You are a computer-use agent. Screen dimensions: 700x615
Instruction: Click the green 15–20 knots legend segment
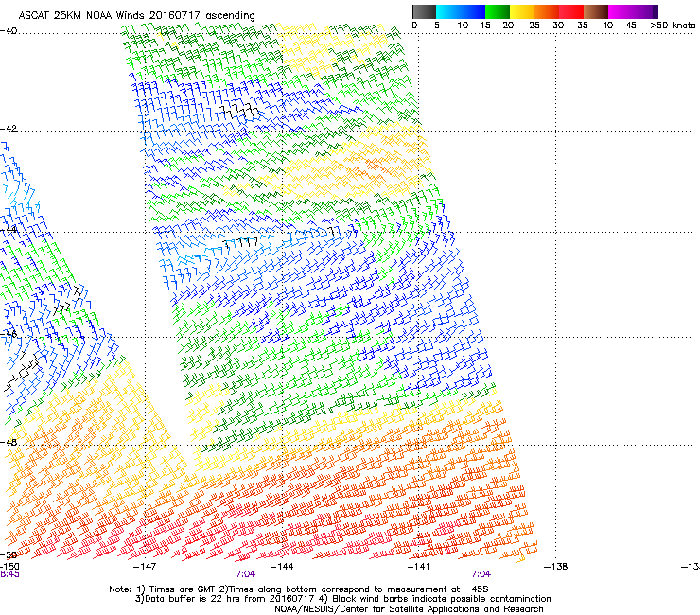(x=498, y=11)
